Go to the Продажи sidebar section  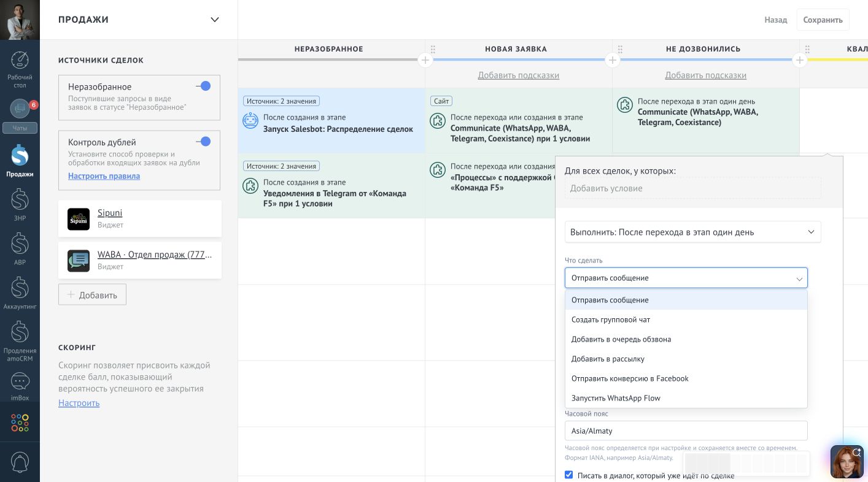click(x=20, y=161)
